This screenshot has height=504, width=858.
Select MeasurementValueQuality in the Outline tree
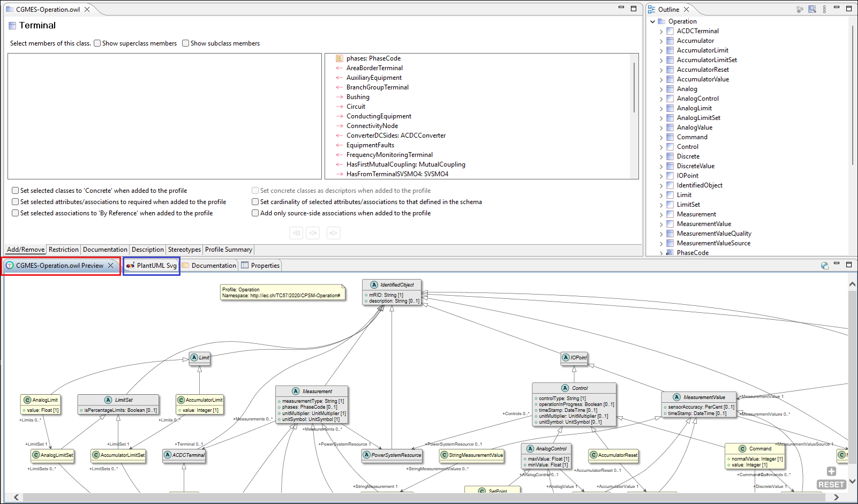tap(714, 234)
